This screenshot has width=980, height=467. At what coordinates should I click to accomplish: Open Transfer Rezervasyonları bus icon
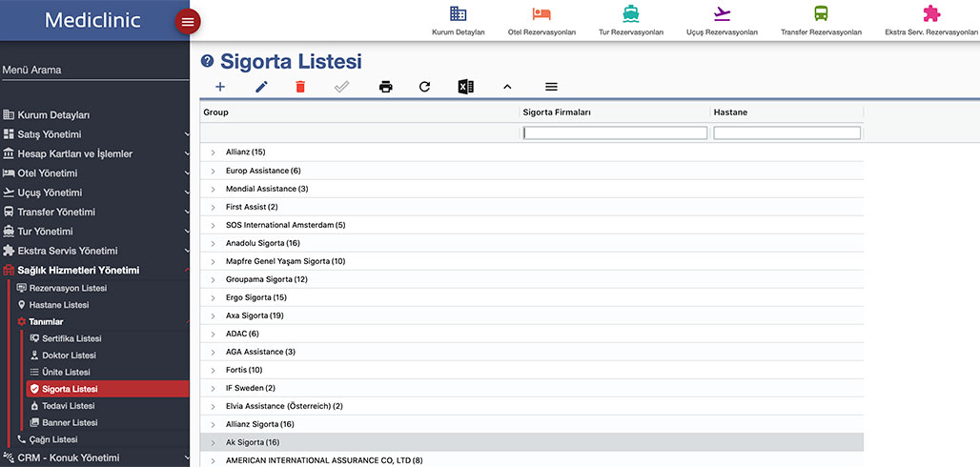point(821,13)
